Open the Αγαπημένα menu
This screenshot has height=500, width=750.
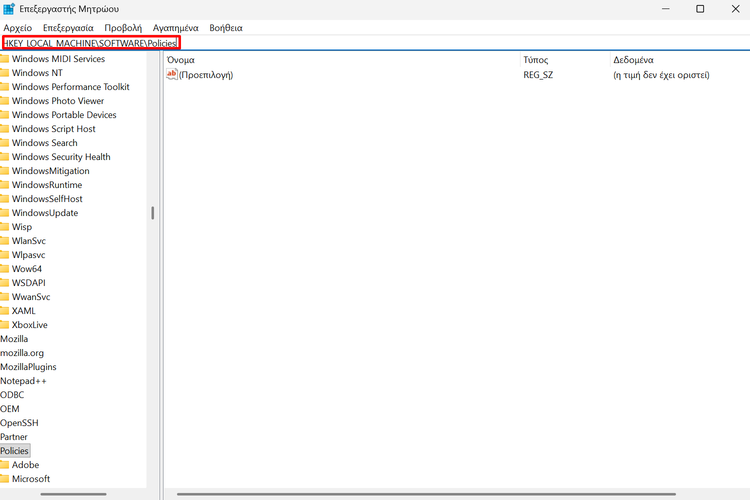coord(176,28)
